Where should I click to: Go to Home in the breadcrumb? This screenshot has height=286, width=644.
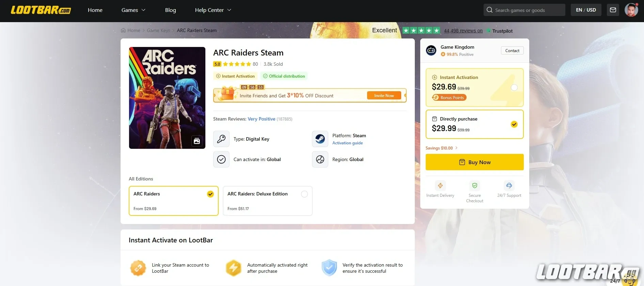[x=134, y=30]
